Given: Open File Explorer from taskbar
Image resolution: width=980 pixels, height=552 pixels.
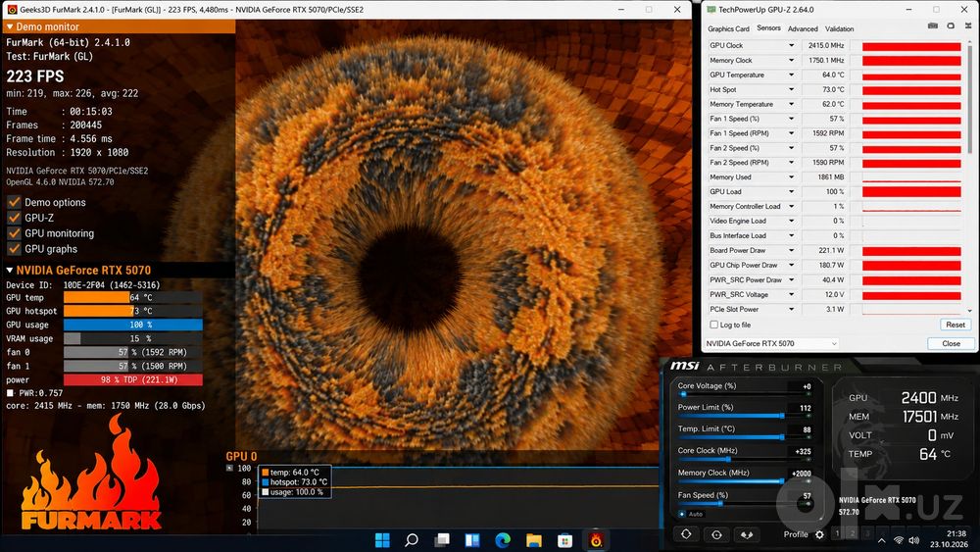Looking at the screenshot, I should [x=533, y=540].
